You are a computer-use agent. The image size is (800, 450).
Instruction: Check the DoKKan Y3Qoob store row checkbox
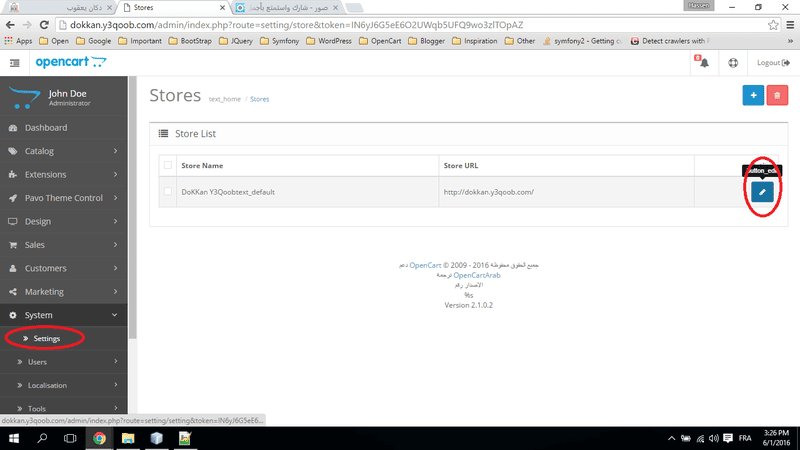[x=168, y=192]
